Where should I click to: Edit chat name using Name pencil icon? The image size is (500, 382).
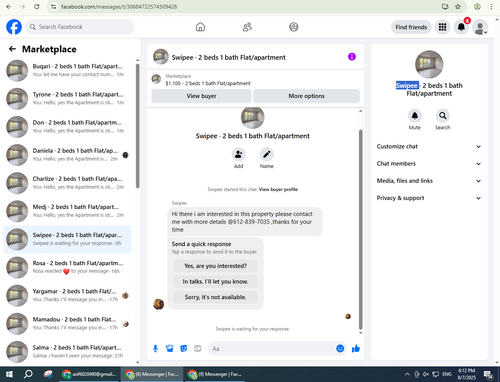(267, 154)
